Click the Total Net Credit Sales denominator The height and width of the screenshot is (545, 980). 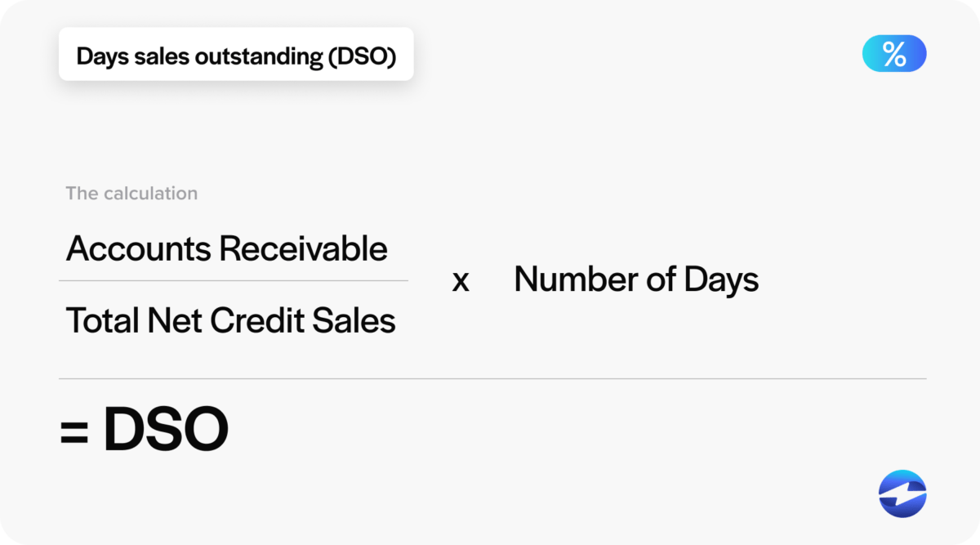(230, 320)
